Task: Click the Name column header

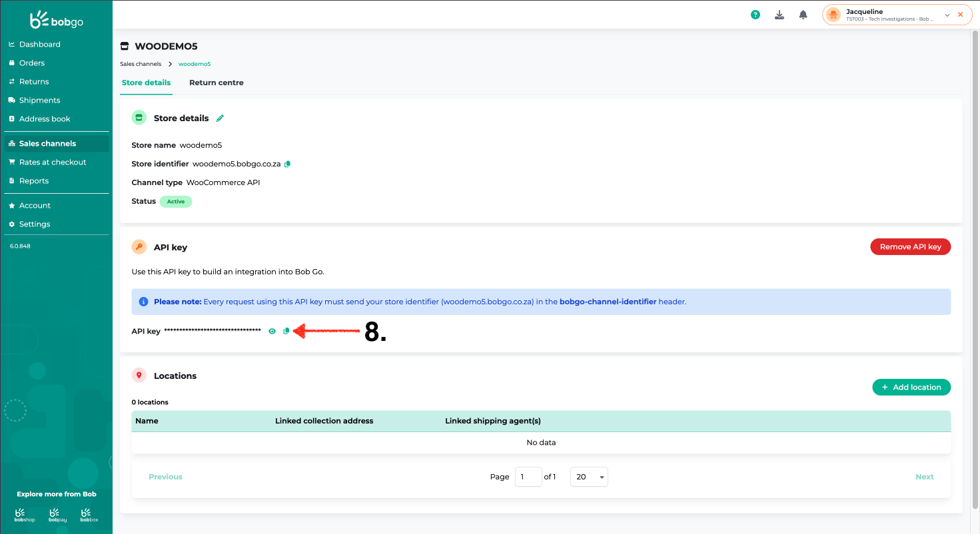Action: (147, 421)
